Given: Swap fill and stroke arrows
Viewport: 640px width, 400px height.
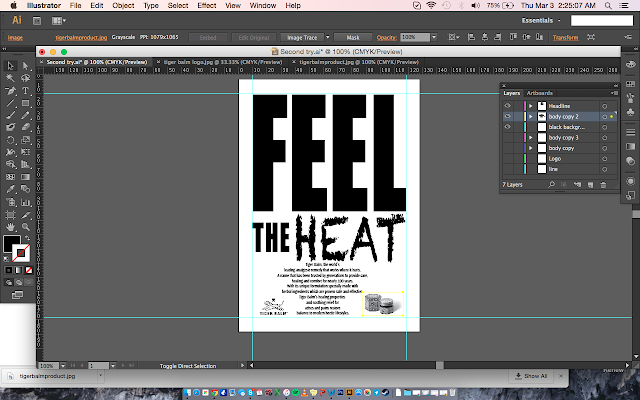Looking at the screenshot, I should 28,238.
